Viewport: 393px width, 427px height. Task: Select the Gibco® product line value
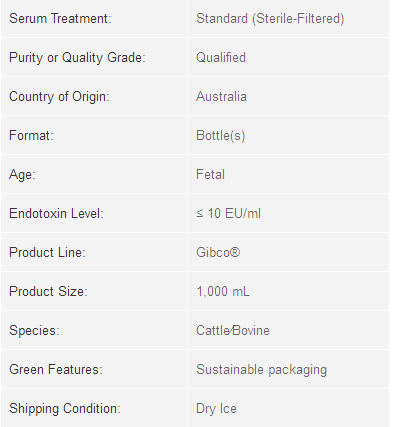(218, 253)
